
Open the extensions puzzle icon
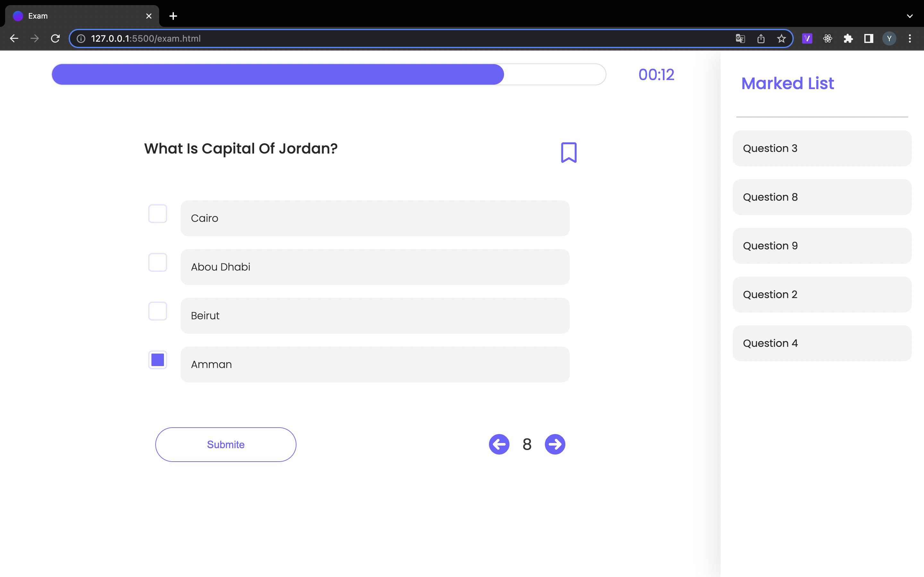click(x=848, y=38)
